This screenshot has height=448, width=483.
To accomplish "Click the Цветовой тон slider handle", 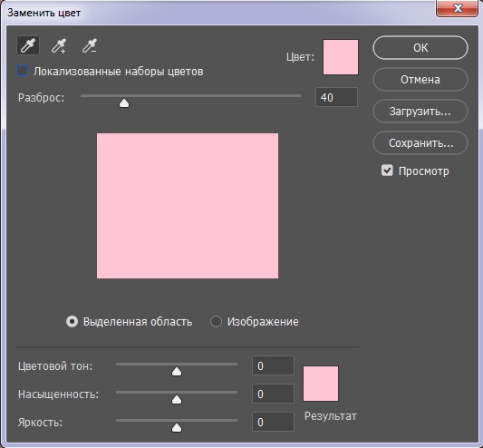I will click(177, 372).
